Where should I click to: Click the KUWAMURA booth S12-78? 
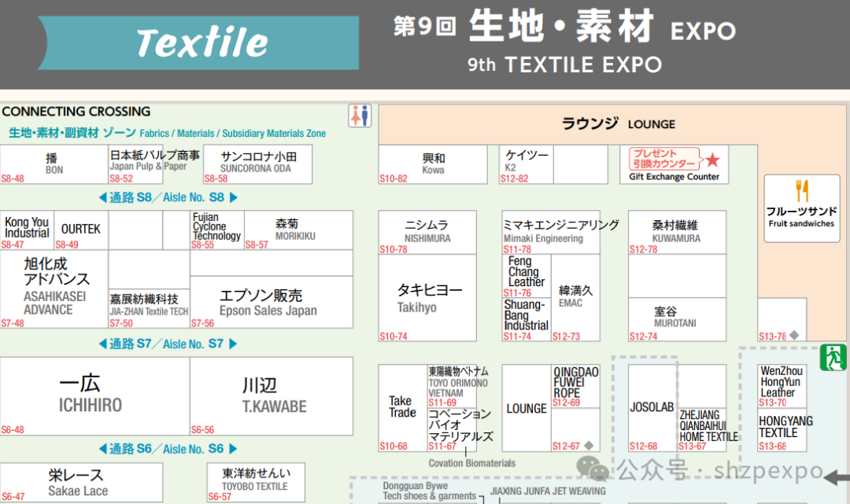[677, 232]
